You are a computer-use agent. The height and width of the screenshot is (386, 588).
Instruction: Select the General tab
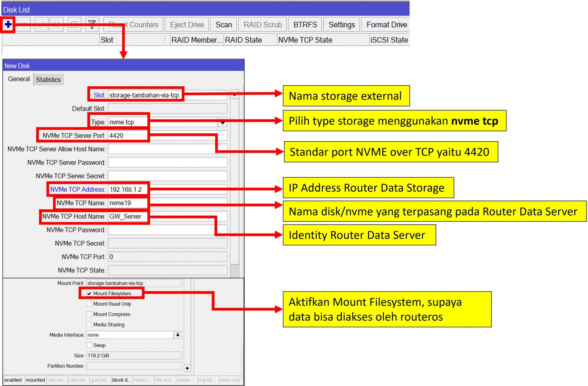coord(19,79)
